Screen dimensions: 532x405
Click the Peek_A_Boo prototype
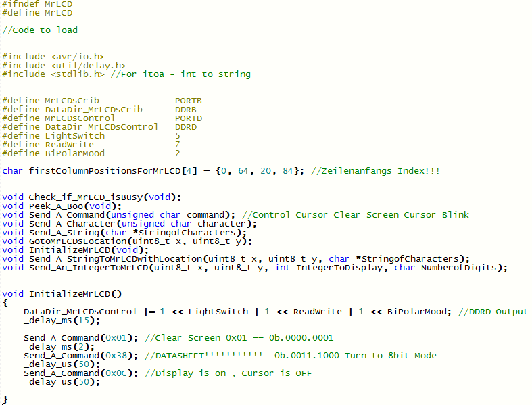pyautogui.click(x=62, y=206)
